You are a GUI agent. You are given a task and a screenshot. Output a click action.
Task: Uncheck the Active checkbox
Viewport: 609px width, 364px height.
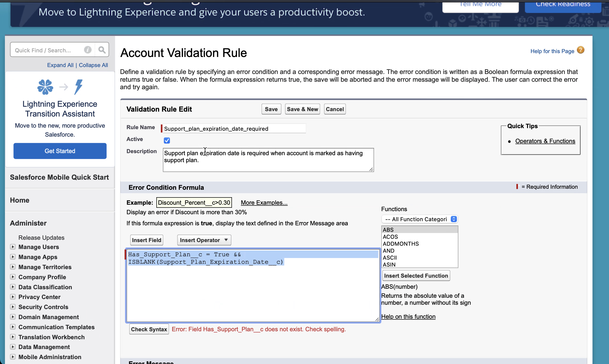(167, 140)
